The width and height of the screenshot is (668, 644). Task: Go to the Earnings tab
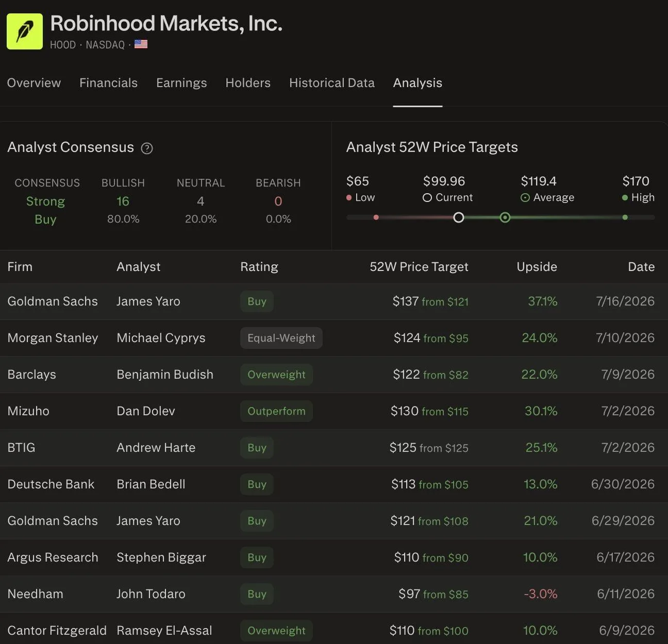(x=181, y=83)
